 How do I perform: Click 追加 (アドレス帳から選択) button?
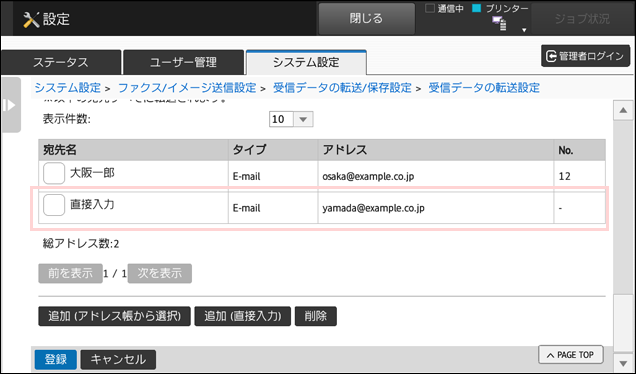point(114,316)
